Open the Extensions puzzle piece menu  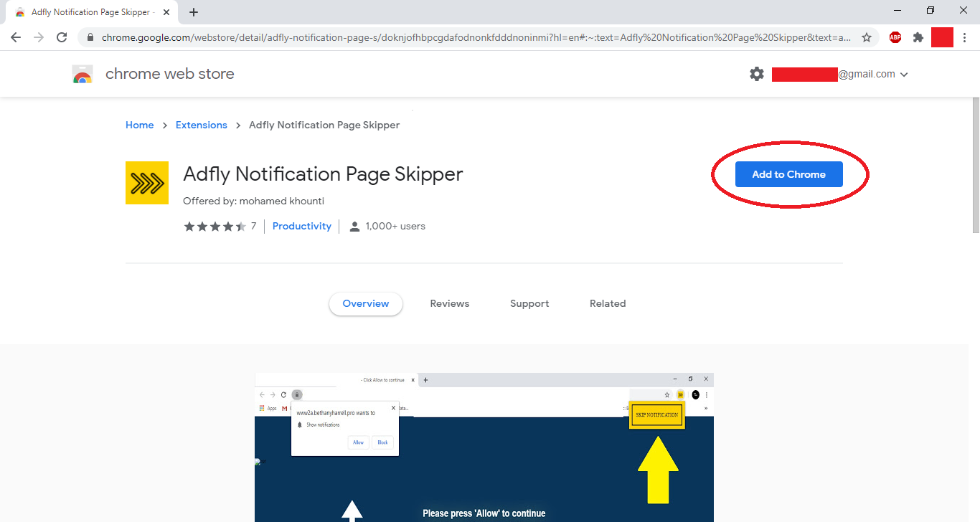point(918,37)
